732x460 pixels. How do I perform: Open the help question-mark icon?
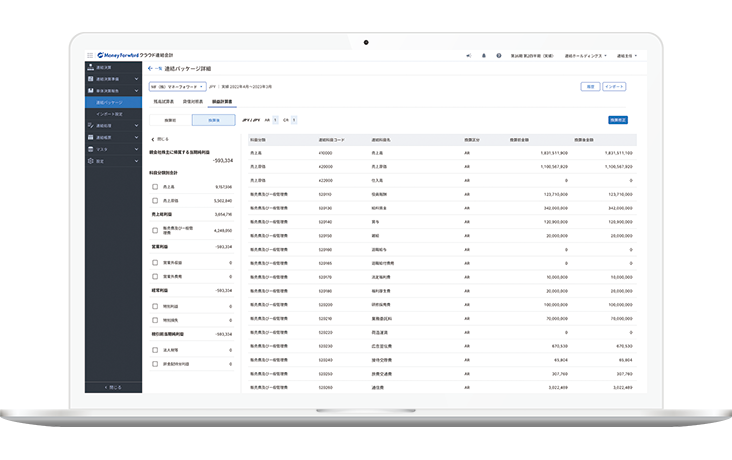pos(499,56)
